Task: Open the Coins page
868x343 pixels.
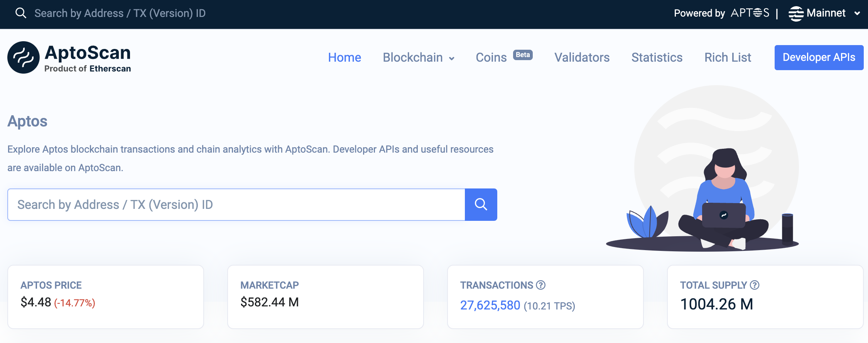Action: click(x=491, y=57)
